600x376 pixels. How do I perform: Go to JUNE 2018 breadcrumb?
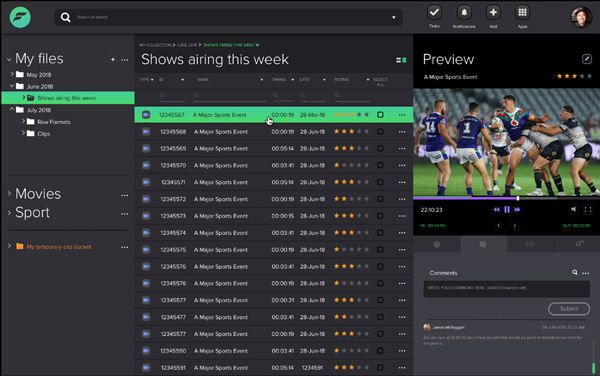point(187,45)
